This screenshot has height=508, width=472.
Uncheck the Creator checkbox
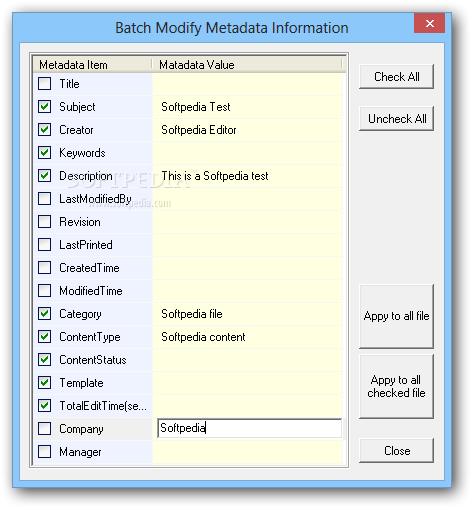[x=44, y=130]
